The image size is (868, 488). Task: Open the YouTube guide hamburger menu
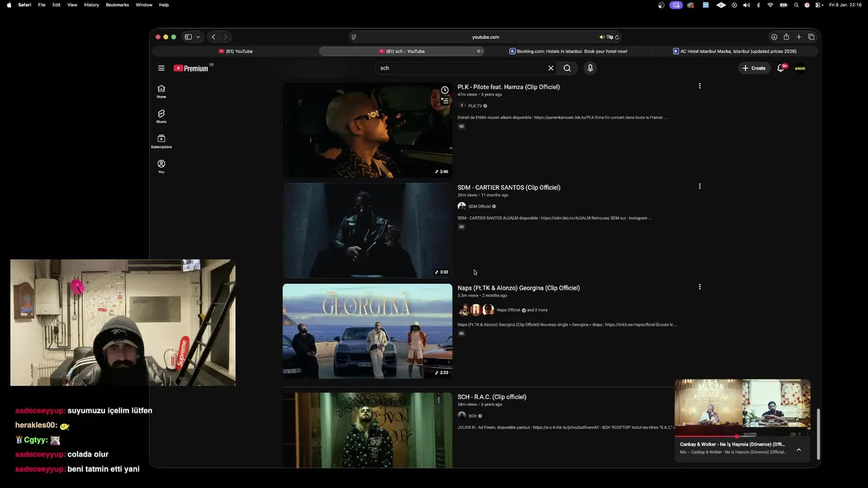coord(161,68)
